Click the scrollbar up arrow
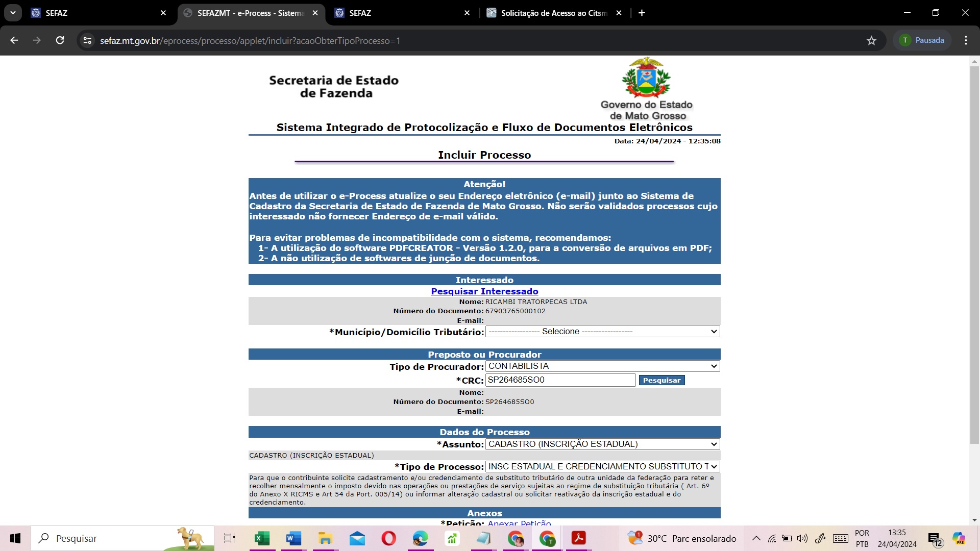 [x=974, y=61]
